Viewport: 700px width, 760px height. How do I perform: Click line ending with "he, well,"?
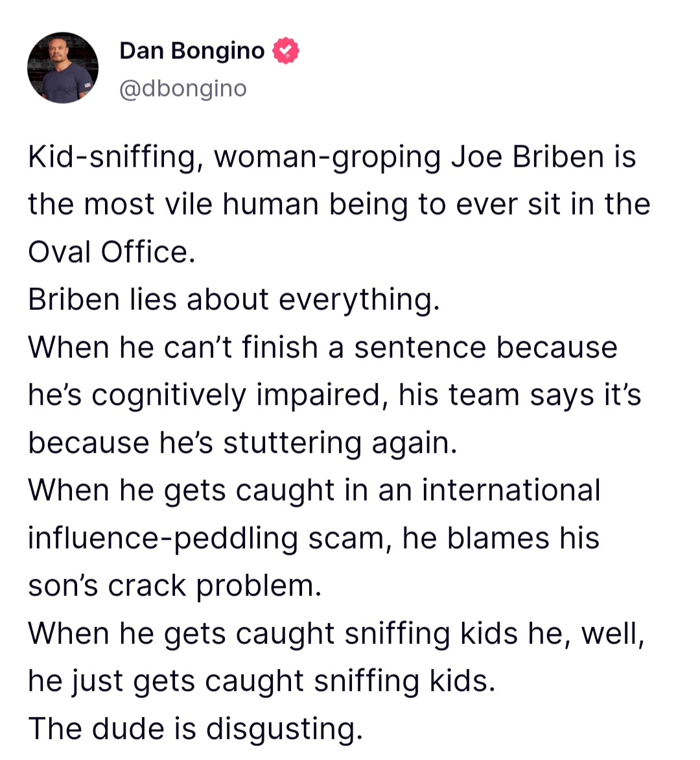point(336,633)
